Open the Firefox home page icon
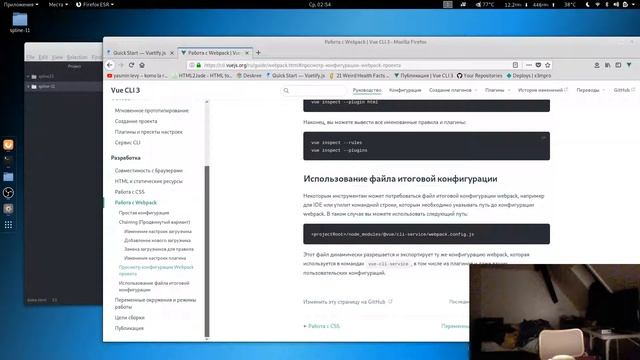Viewport: 640px width, 360px height. [x=142, y=65]
